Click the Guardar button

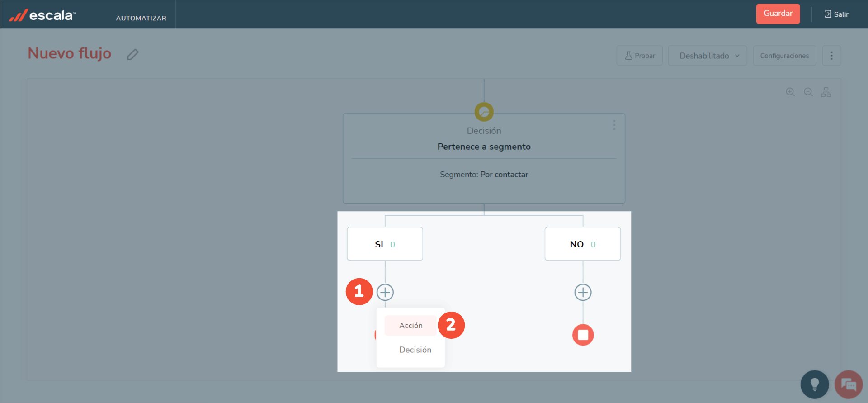(x=778, y=14)
